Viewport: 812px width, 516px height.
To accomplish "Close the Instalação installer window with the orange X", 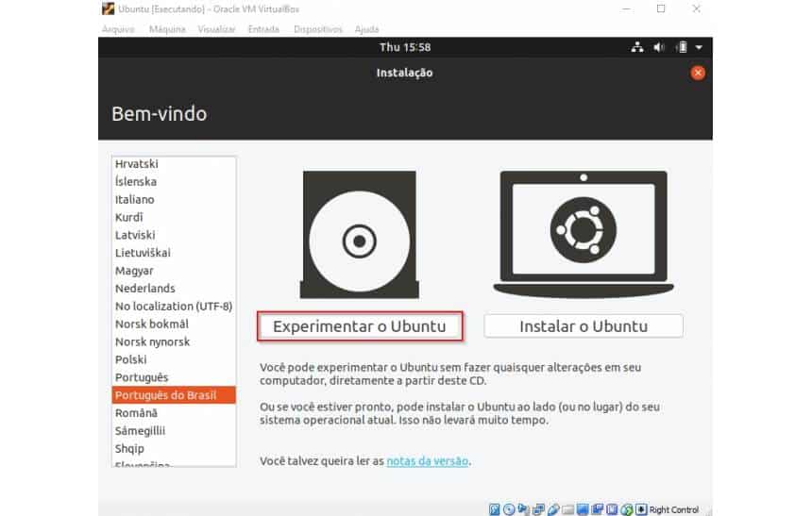I will pos(698,73).
